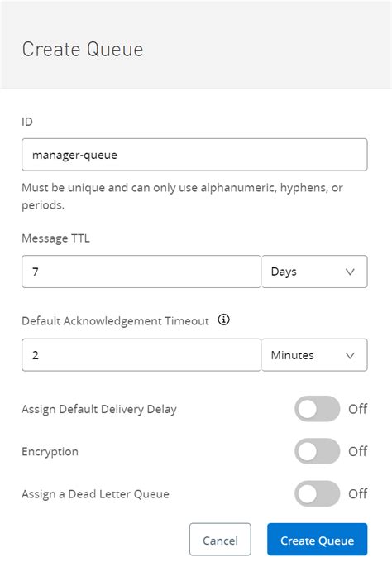This screenshot has height=572, width=392.
Task: Click the Off label next to Encryption
Action: coord(357,452)
